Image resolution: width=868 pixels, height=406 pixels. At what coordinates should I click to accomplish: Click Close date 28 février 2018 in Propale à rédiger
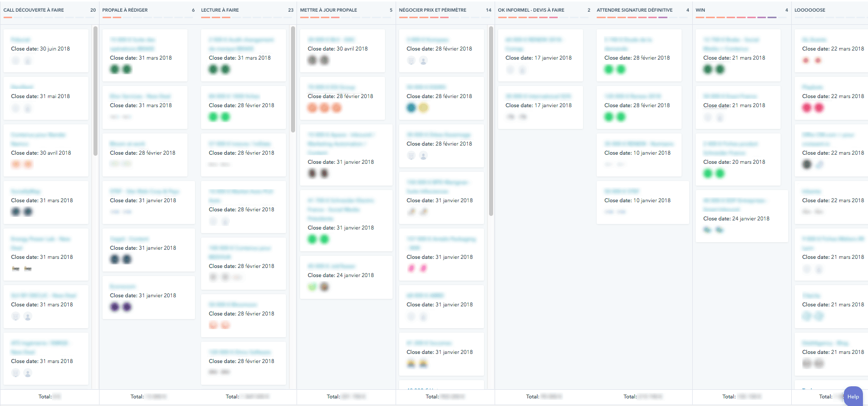click(142, 153)
